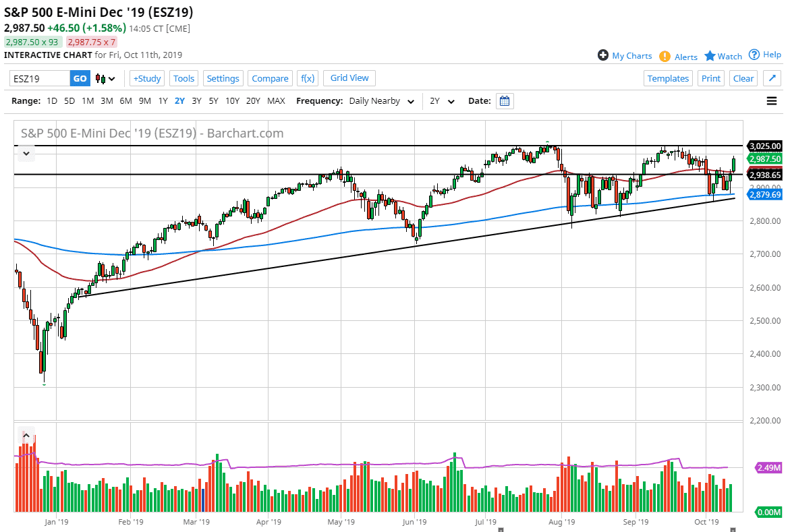Toggle Watch with the star icon
The width and height of the screenshot is (790, 532).
[712, 56]
